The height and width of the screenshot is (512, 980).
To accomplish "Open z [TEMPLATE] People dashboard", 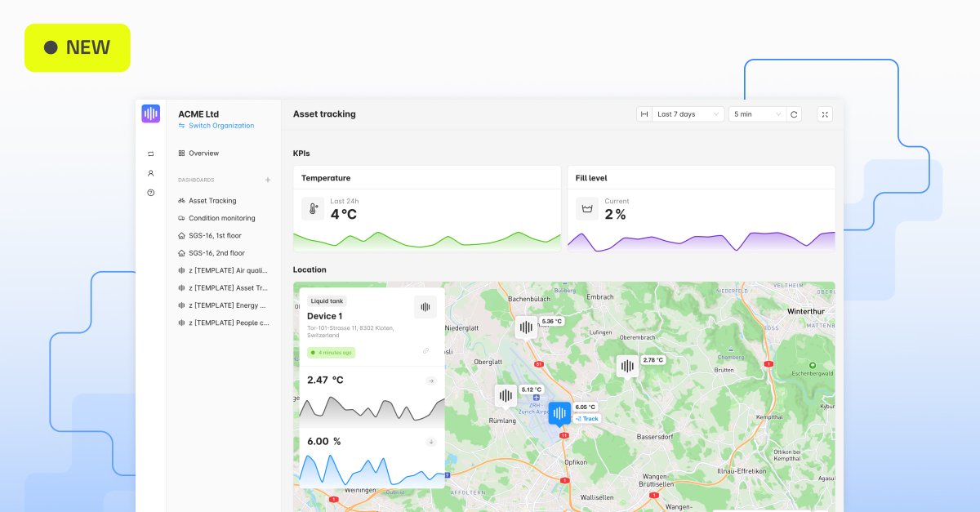I will (223, 323).
